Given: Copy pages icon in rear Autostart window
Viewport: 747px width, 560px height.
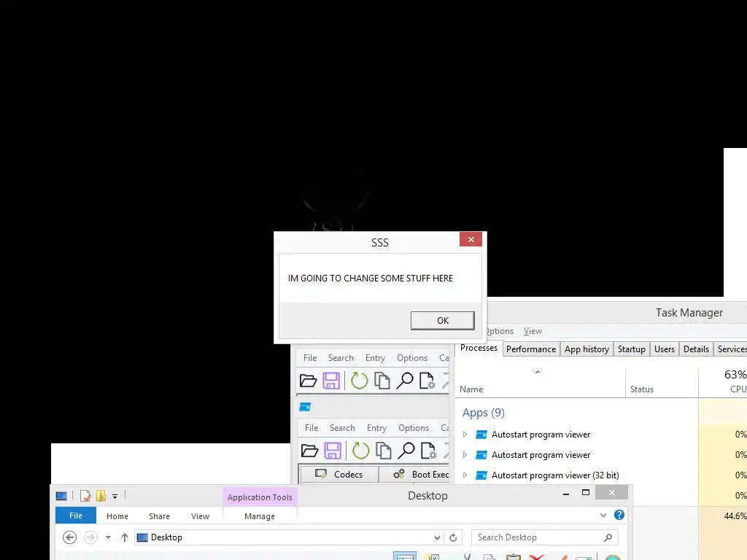Looking at the screenshot, I should (382, 381).
